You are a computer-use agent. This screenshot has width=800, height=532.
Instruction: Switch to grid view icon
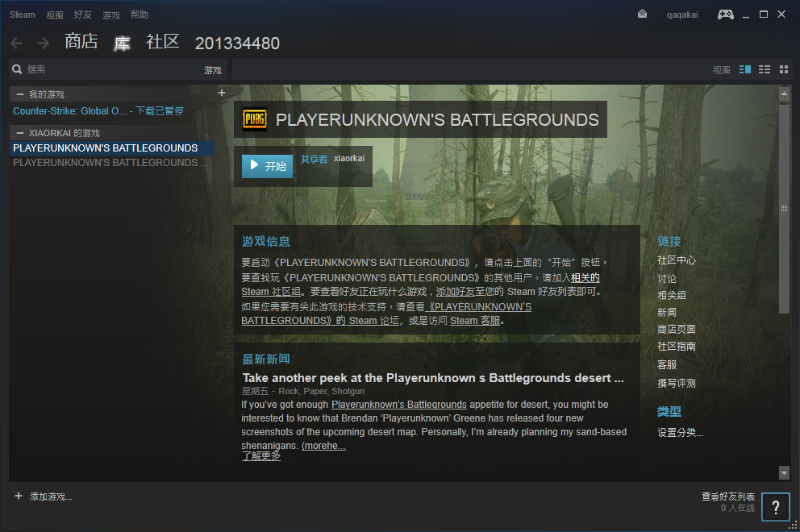pos(783,70)
